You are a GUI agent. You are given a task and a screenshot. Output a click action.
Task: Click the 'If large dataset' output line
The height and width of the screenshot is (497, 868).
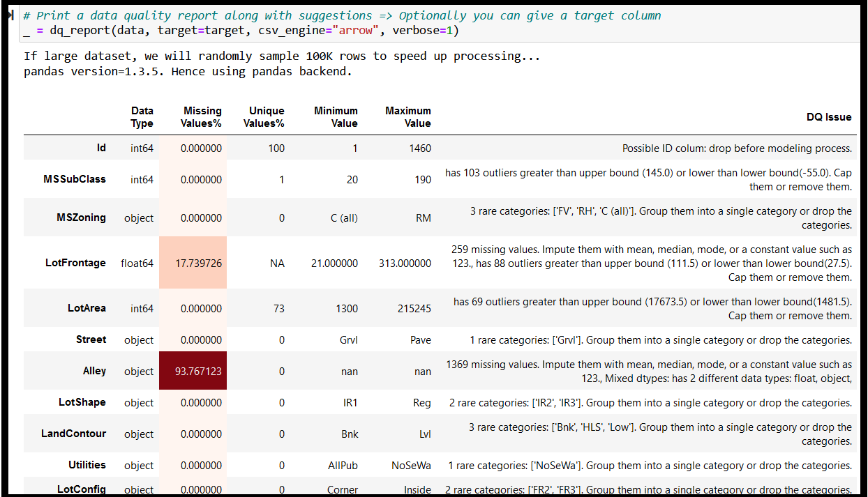pyautogui.click(x=282, y=56)
